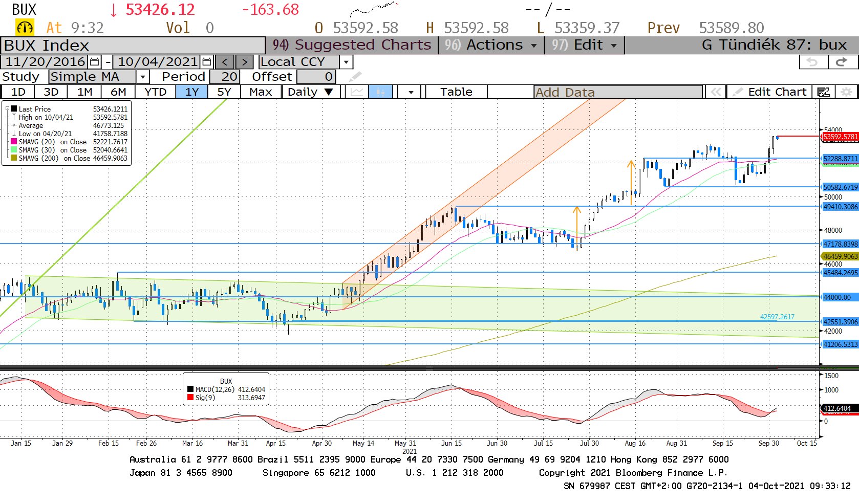Select the 1M range tab

click(85, 92)
